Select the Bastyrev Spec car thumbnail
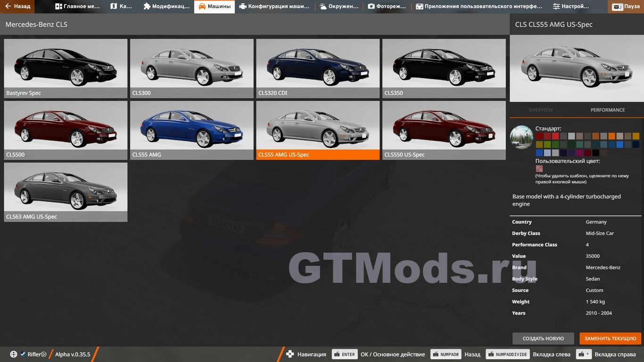The image size is (644, 362). click(x=66, y=68)
